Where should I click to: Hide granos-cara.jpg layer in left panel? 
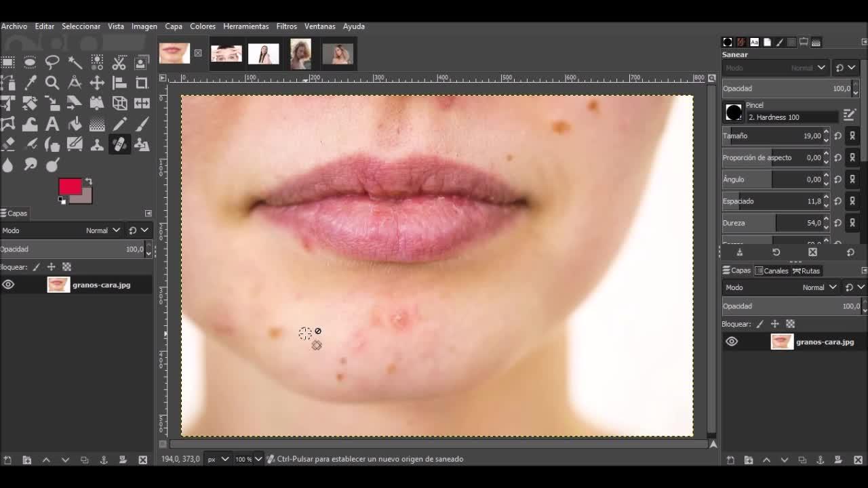click(8, 285)
